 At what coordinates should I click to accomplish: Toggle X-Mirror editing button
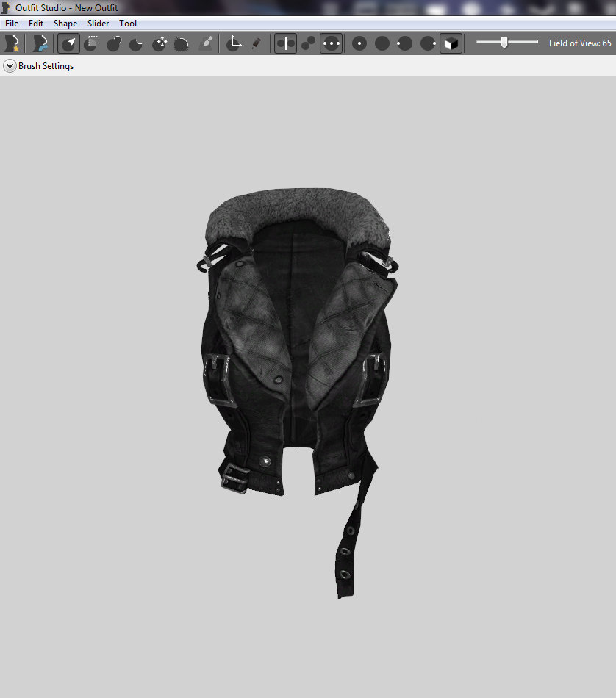click(285, 43)
